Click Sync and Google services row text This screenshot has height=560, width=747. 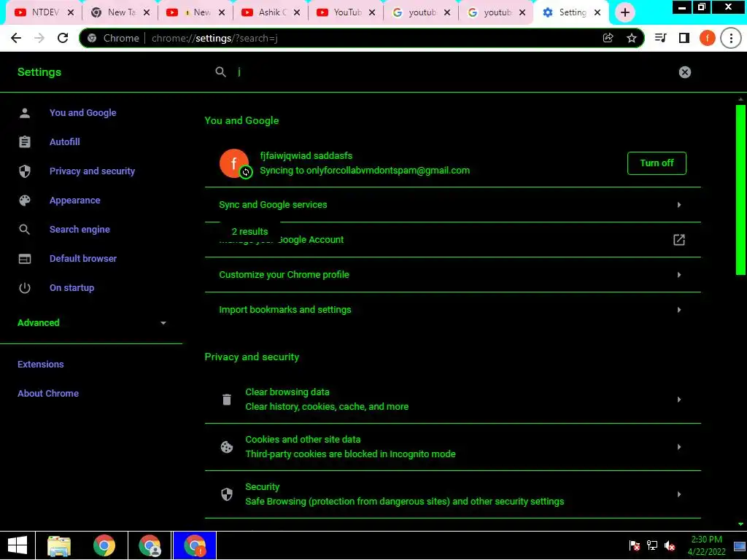coord(273,205)
